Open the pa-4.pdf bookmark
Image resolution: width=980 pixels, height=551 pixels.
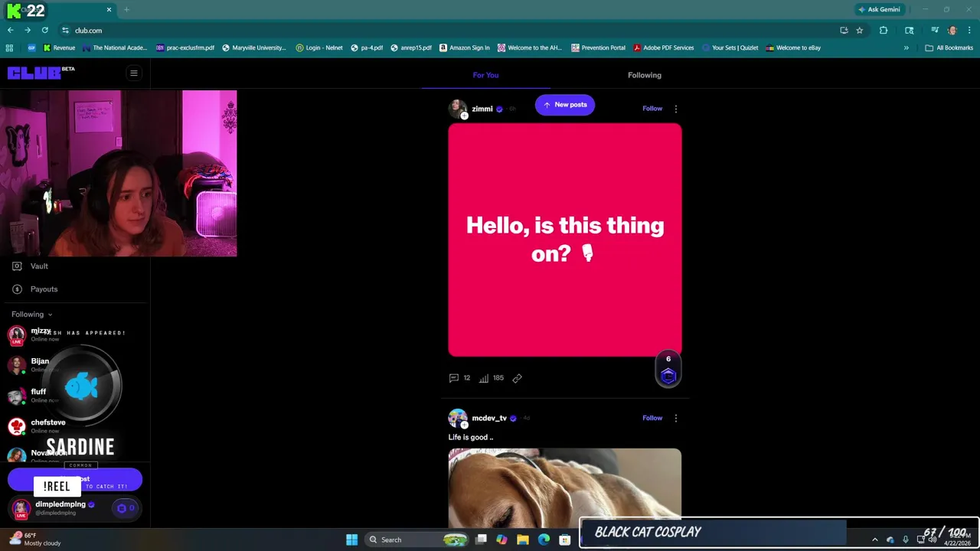[x=367, y=47]
